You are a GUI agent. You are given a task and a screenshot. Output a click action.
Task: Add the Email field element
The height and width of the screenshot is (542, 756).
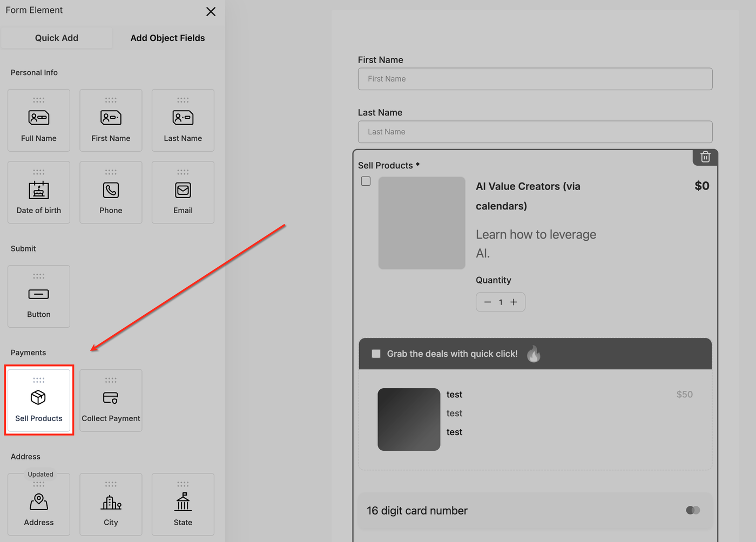183,192
